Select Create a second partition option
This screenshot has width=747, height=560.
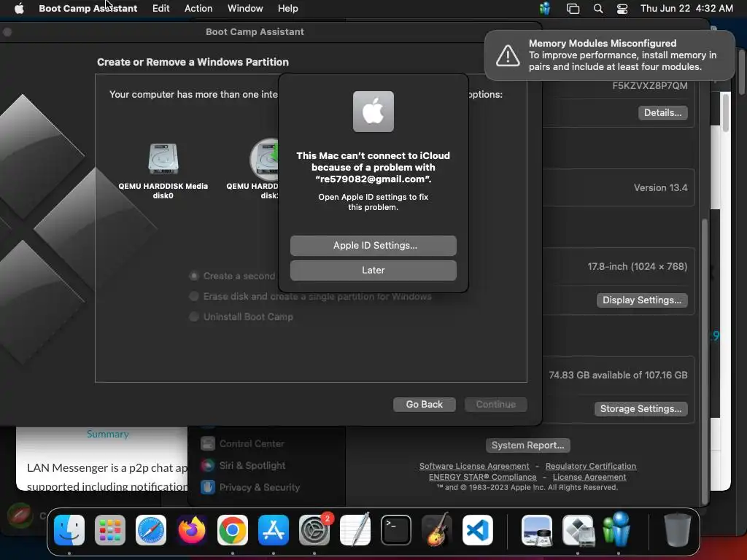pos(194,276)
